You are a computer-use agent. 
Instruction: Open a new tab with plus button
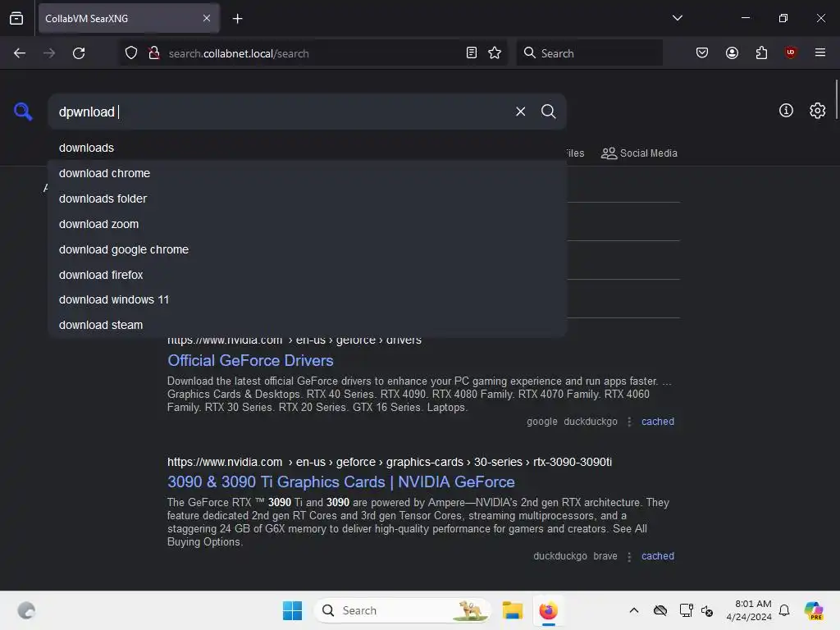coord(238,19)
